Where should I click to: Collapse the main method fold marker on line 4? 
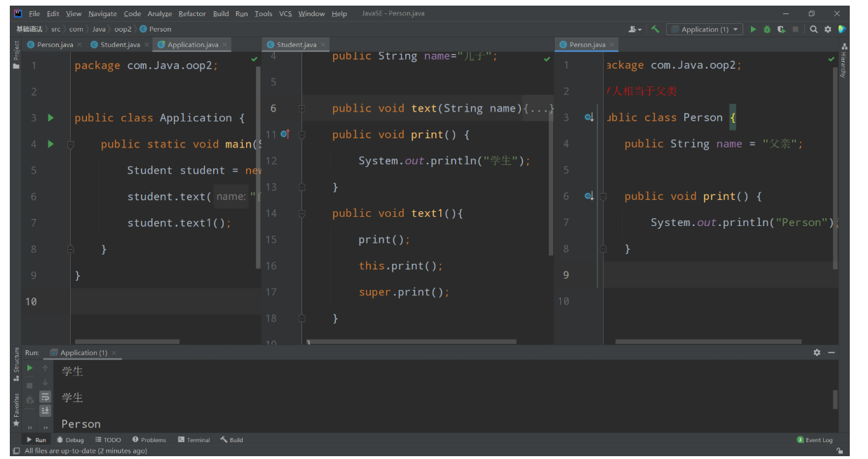[70, 144]
